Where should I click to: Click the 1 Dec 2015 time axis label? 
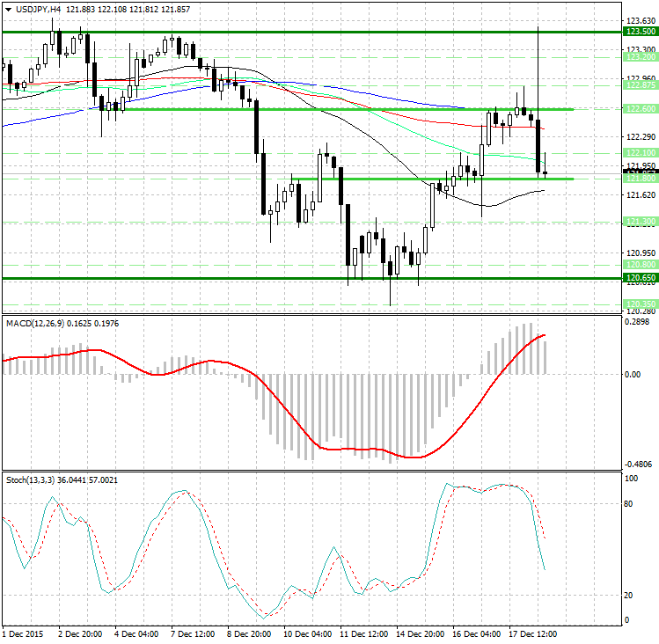click(x=23, y=634)
